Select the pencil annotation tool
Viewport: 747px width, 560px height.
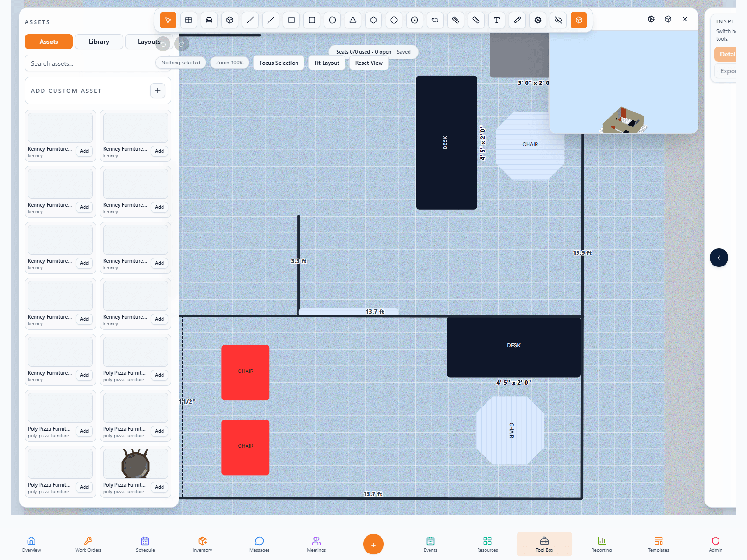click(x=517, y=20)
